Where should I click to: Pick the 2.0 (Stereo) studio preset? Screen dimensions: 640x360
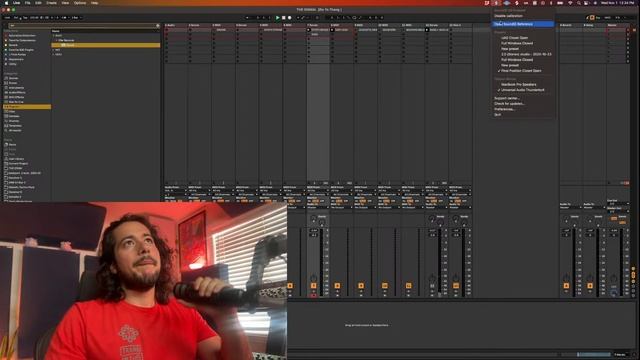click(526, 54)
